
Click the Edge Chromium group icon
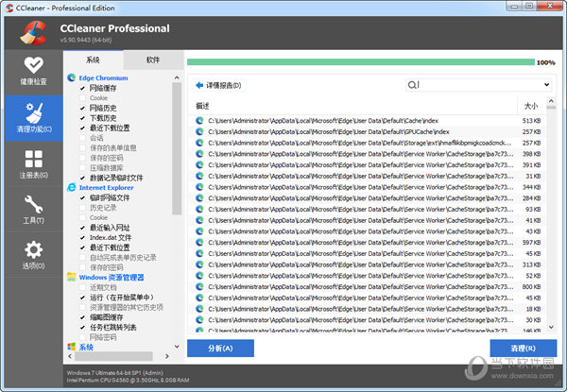(x=72, y=77)
